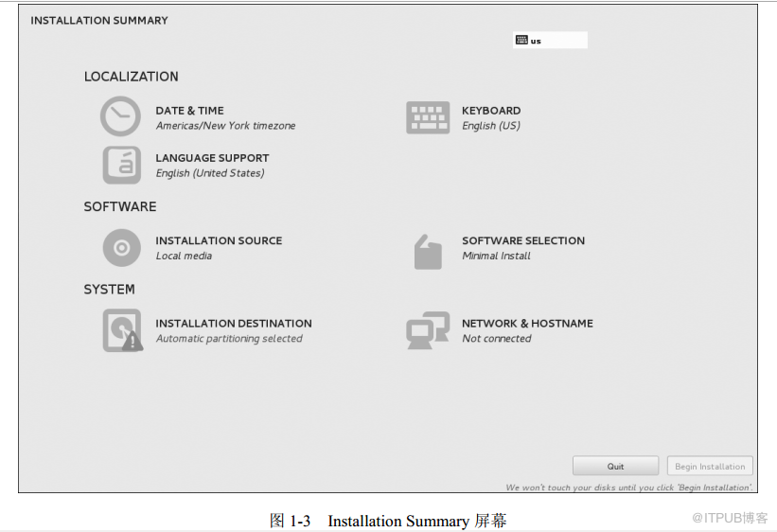Click 'Automatic partitioning selected' status text
777x532 pixels.
pos(229,339)
